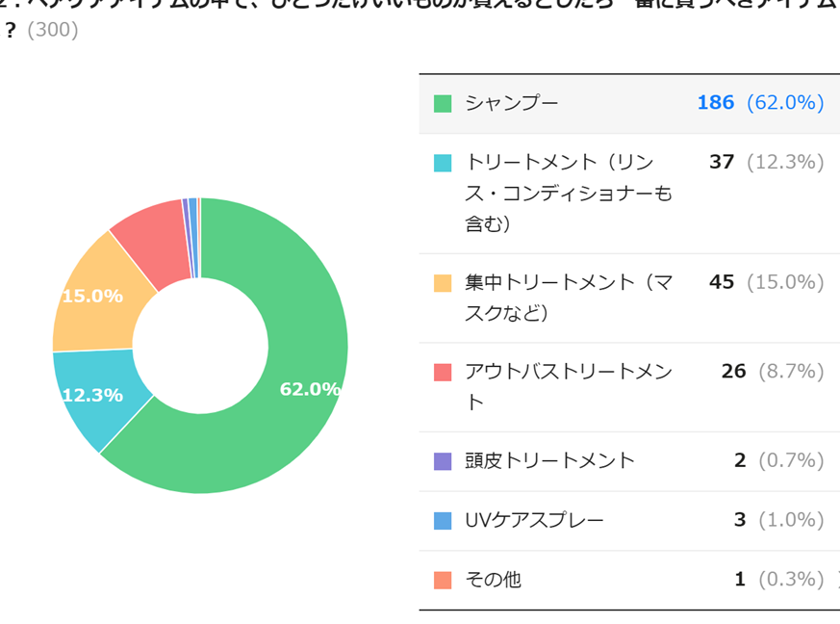Click the yellow 集中トリートメント legend swatch
The width and height of the screenshot is (840, 624).
(443, 283)
